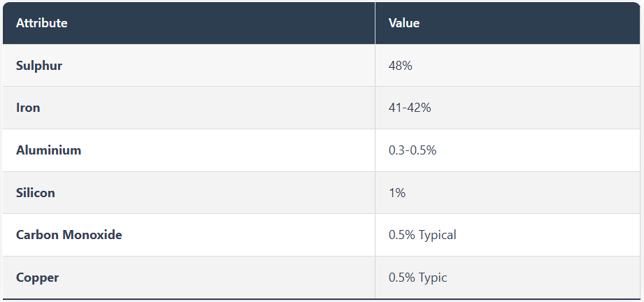Click the 1% Silicon value

point(397,193)
